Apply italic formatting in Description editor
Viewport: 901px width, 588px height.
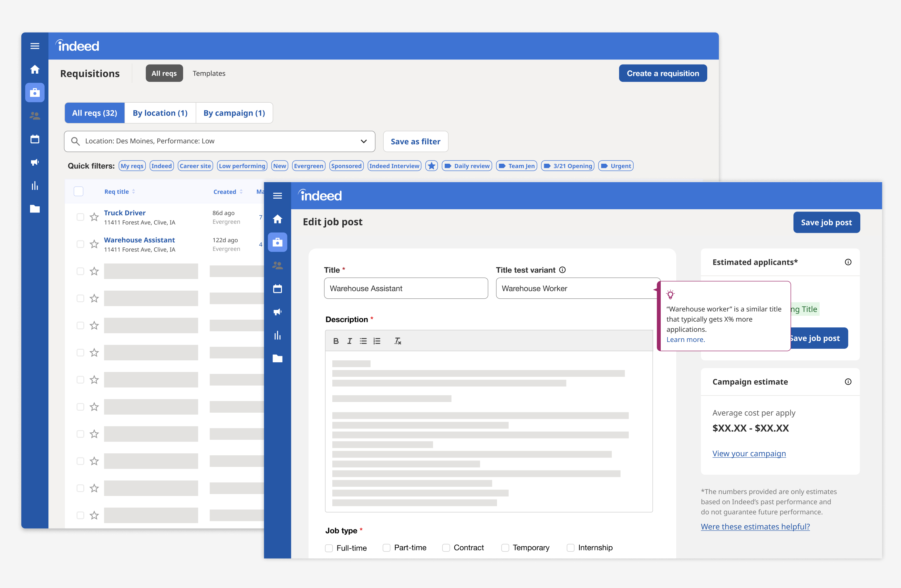pyautogui.click(x=349, y=341)
